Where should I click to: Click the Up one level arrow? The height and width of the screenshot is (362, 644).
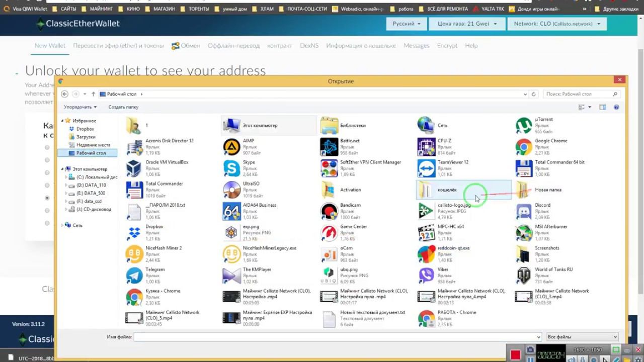coord(93,94)
